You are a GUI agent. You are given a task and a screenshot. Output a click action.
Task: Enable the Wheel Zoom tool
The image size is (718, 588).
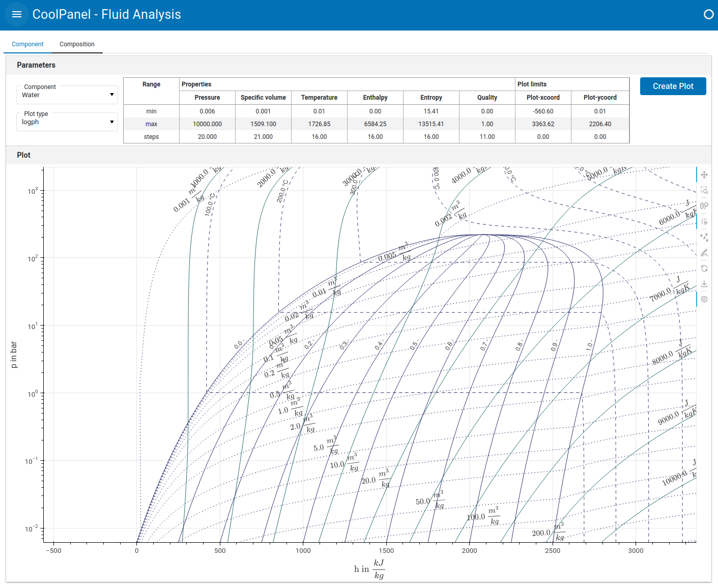(704, 206)
